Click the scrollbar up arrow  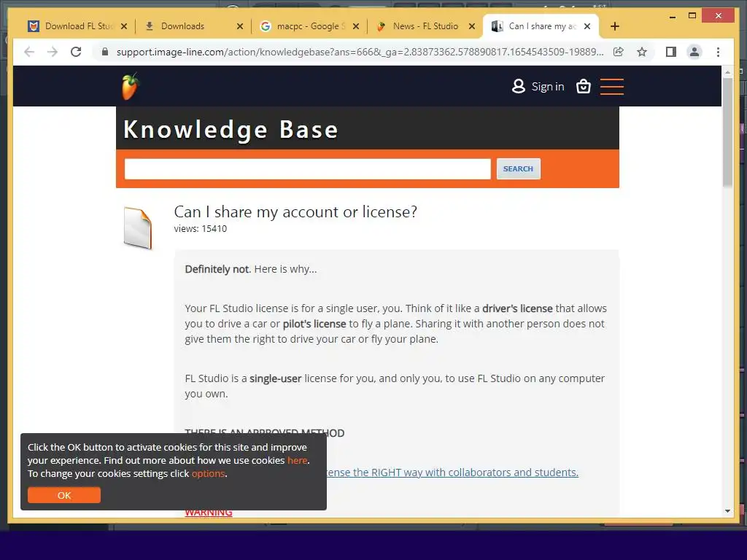pyautogui.click(x=727, y=72)
